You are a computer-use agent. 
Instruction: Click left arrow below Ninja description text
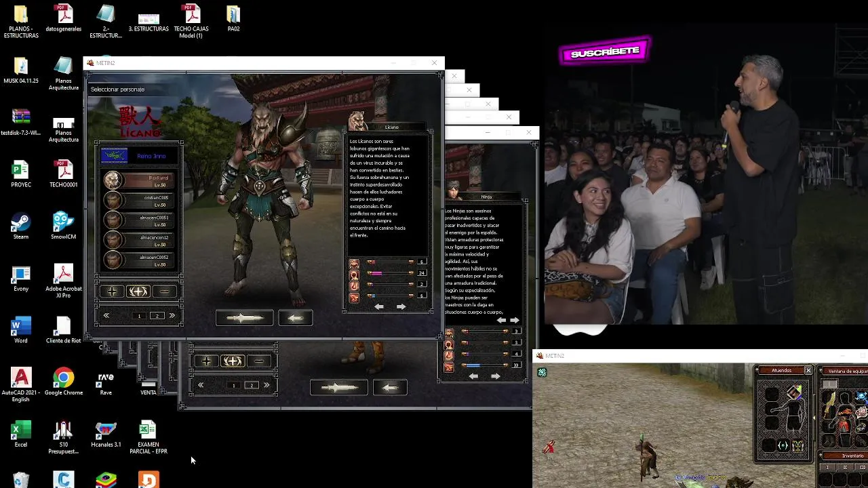pos(501,320)
